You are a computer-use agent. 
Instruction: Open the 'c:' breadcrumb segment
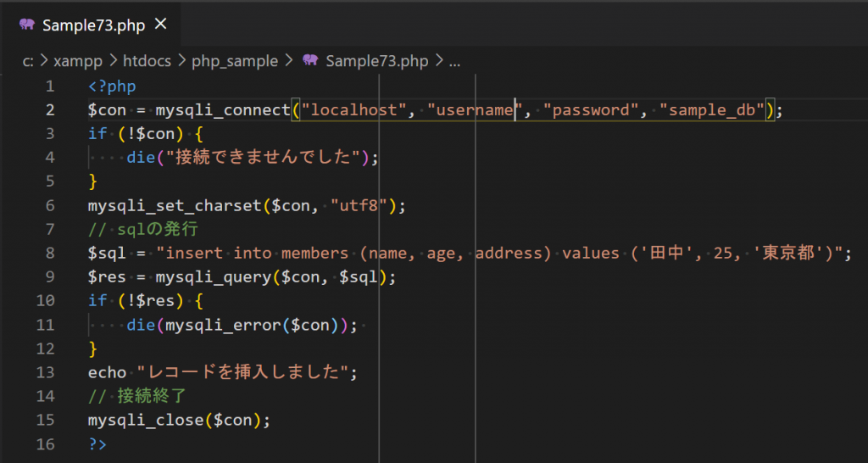pyautogui.click(x=28, y=61)
